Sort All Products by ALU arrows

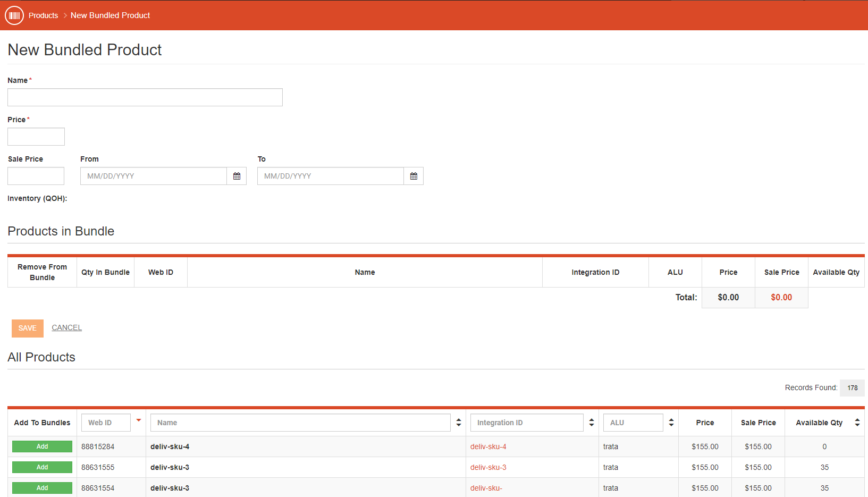coord(671,423)
